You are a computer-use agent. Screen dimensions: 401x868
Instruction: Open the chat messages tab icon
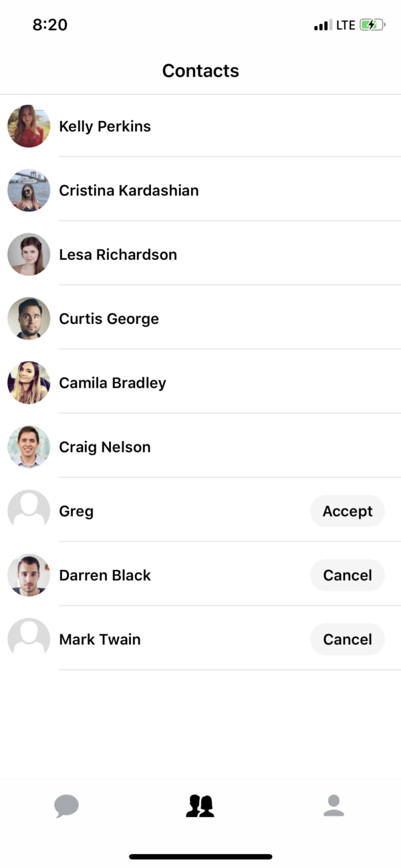pos(67,806)
